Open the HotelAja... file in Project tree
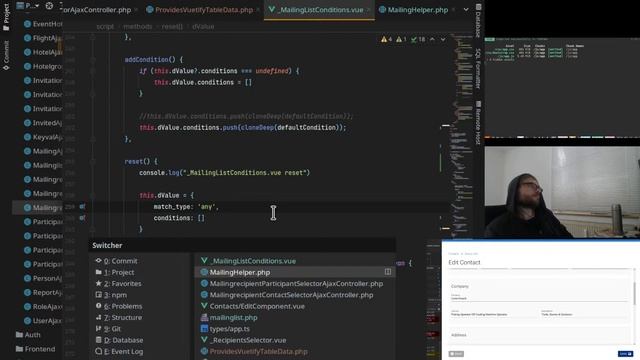Viewport: 640px width, 360px height. 43,52
